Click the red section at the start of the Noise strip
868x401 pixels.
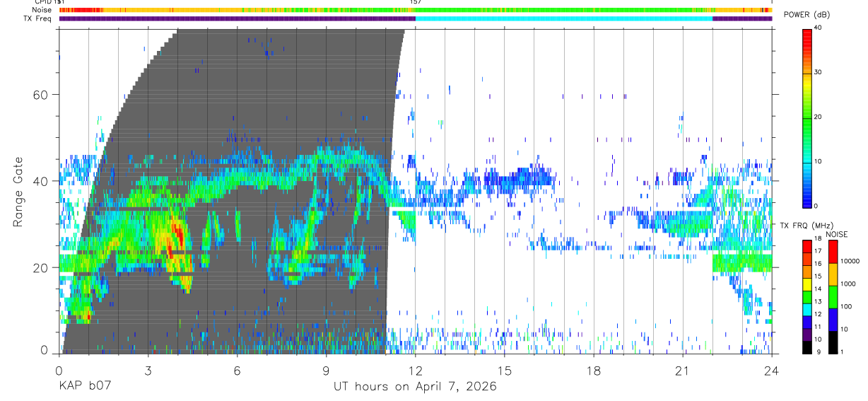[80, 10]
